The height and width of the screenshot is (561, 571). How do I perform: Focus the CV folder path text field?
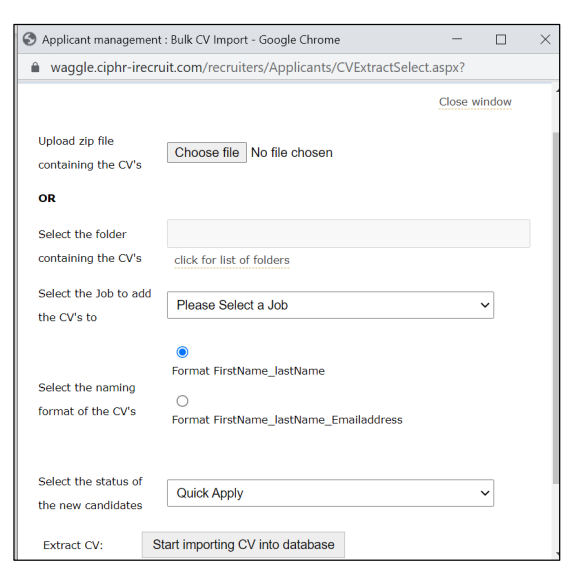(348, 234)
